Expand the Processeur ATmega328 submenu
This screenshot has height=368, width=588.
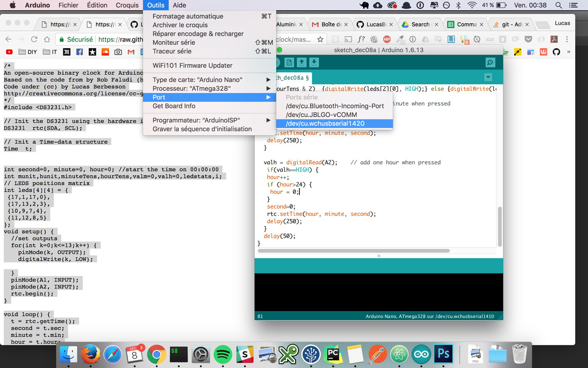209,88
